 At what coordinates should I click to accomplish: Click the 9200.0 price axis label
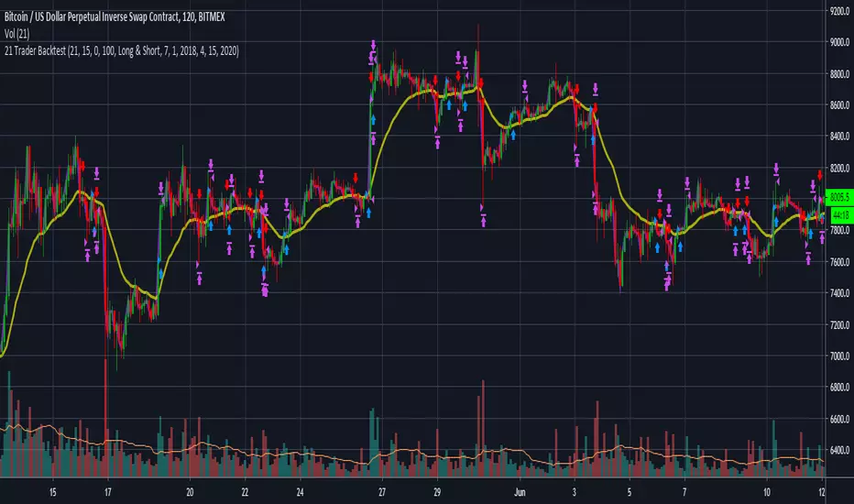click(839, 10)
